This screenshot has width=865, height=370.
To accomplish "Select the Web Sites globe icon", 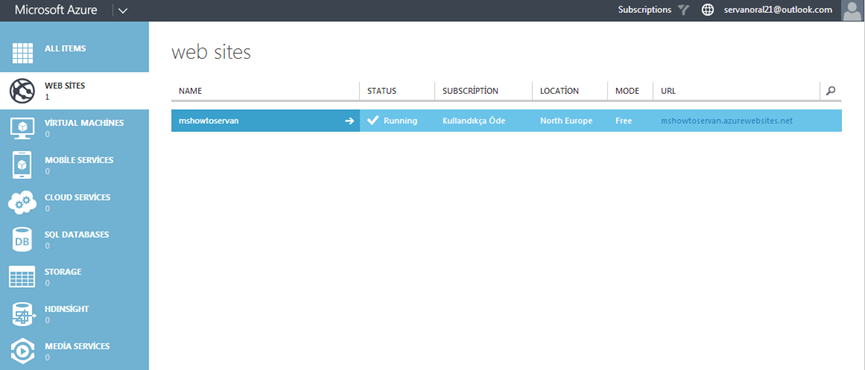I will [23, 91].
